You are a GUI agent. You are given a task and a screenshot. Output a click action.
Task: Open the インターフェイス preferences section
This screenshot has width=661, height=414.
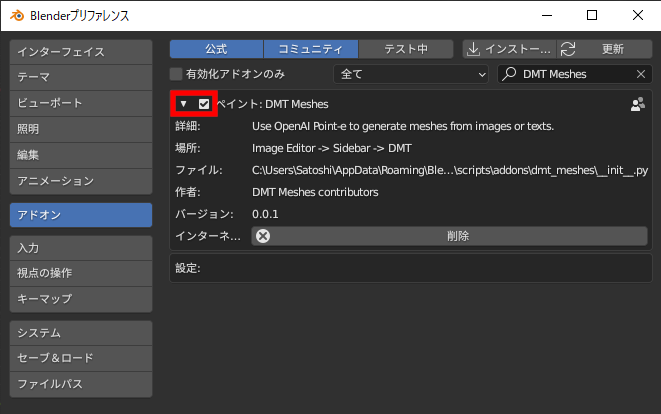coord(81,51)
